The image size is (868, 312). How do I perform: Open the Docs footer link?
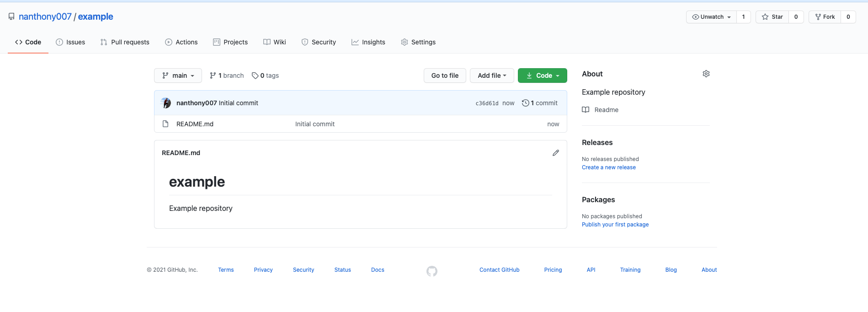(x=378, y=270)
